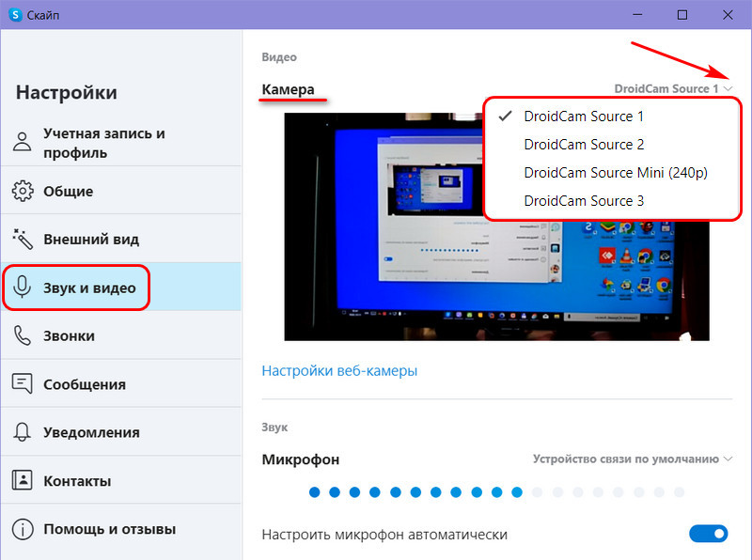752x560 pixels.
Task: Open the Контакты settings
Action: click(x=121, y=480)
